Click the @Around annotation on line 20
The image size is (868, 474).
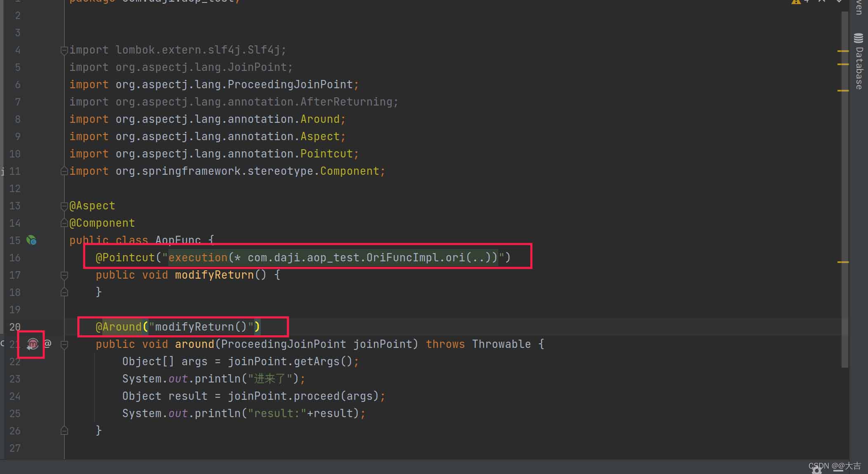point(119,327)
